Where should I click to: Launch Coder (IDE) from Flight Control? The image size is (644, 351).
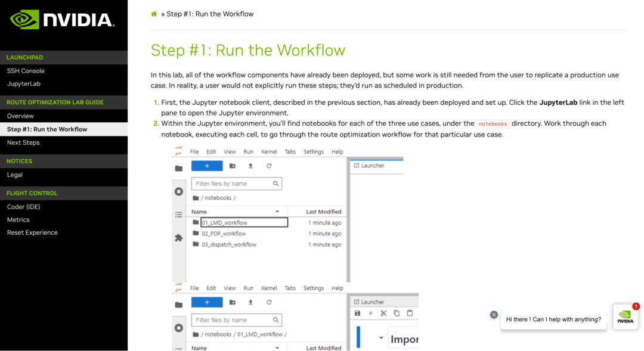(24, 207)
